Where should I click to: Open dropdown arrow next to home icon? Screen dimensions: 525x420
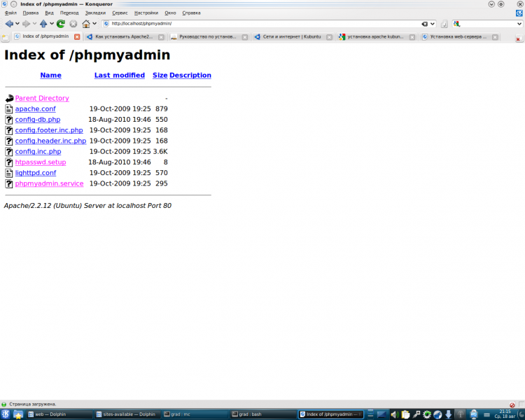[x=94, y=24]
